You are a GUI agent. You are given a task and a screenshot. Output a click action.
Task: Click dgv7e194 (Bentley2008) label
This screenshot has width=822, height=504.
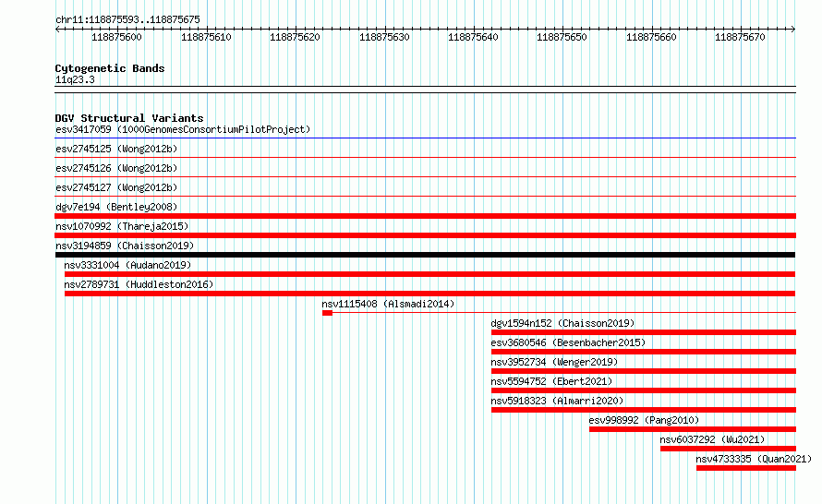click(x=116, y=207)
